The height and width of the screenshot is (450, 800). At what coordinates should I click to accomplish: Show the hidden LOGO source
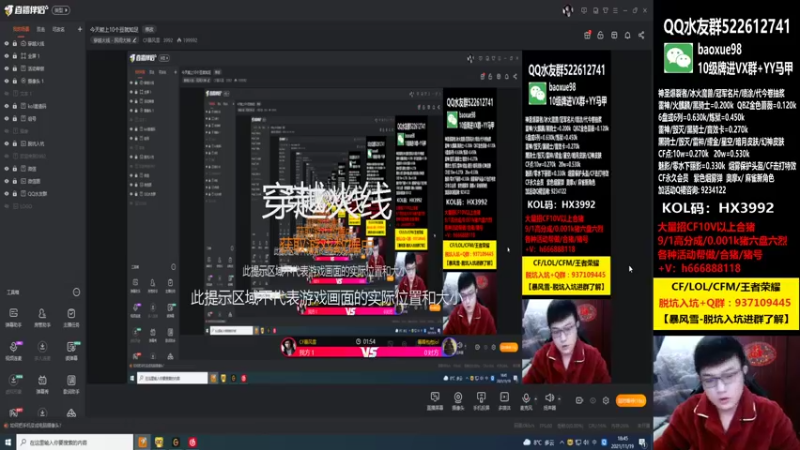tap(7, 206)
